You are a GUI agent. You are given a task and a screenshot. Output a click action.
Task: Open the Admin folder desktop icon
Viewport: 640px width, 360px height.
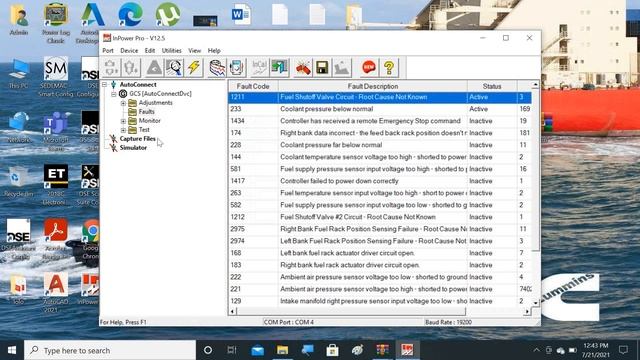[19, 20]
